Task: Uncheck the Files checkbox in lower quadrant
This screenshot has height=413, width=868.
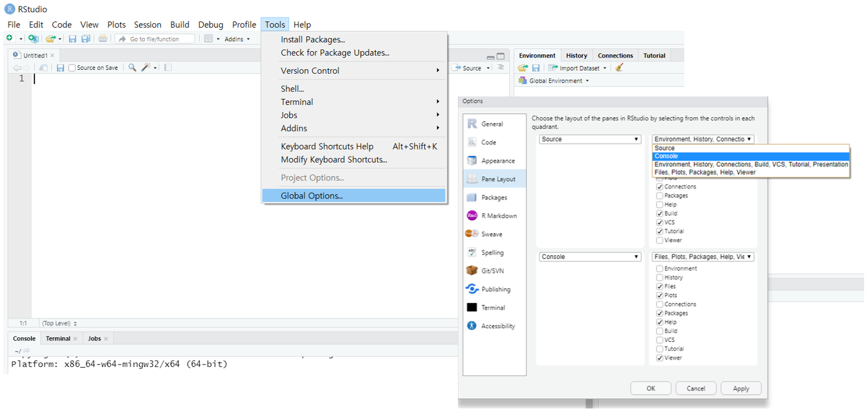Action: (x=660, y=286)
